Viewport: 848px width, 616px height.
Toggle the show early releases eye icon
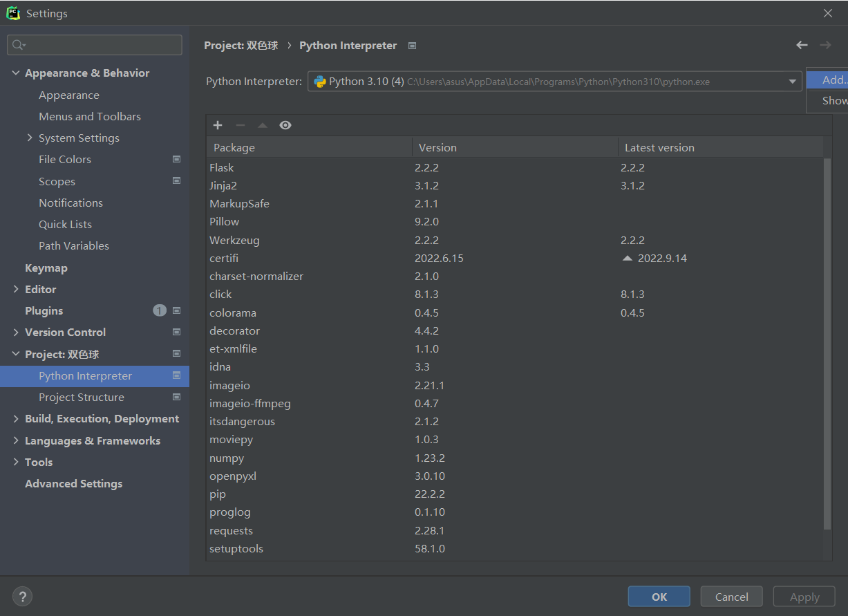[285, 125]
